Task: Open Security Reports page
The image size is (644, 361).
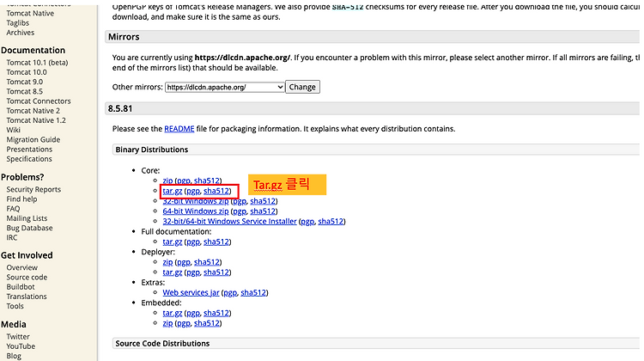Action: pos(33,190)
